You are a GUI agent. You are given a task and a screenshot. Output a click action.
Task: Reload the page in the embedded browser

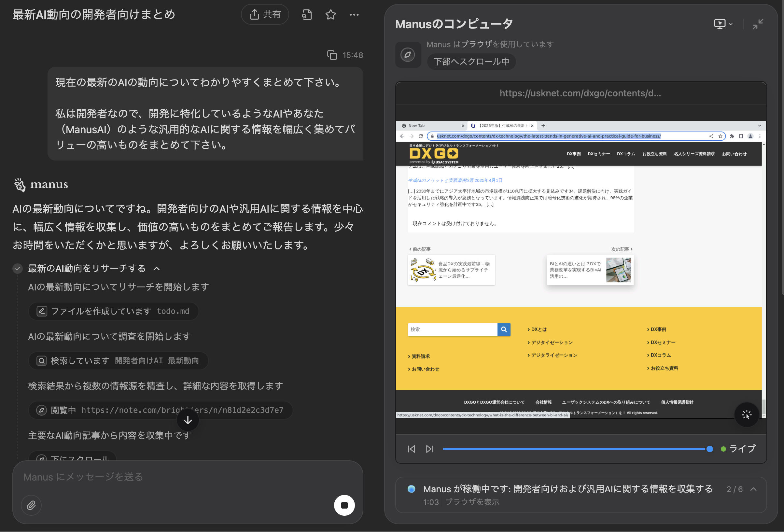tap(421, 136)
